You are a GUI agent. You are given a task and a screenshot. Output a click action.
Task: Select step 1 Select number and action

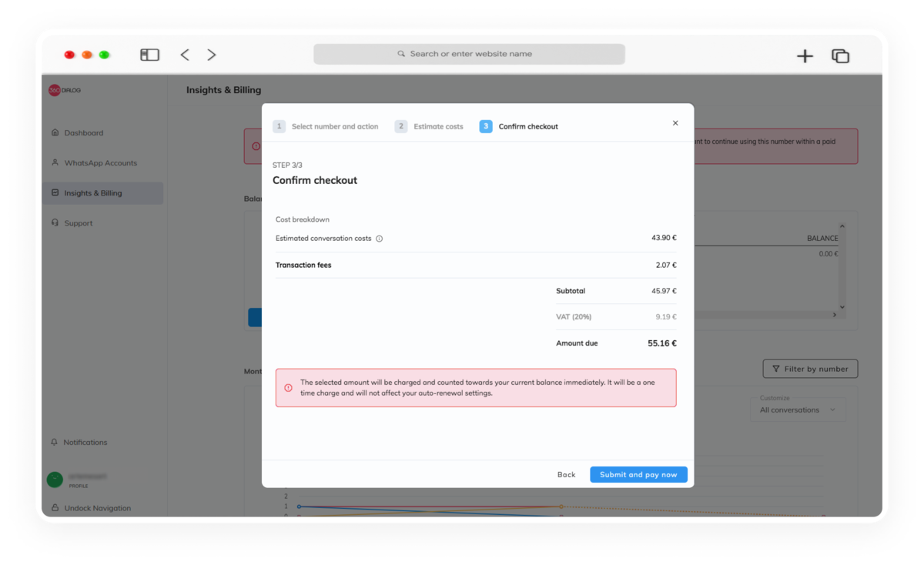pos(325,126)
